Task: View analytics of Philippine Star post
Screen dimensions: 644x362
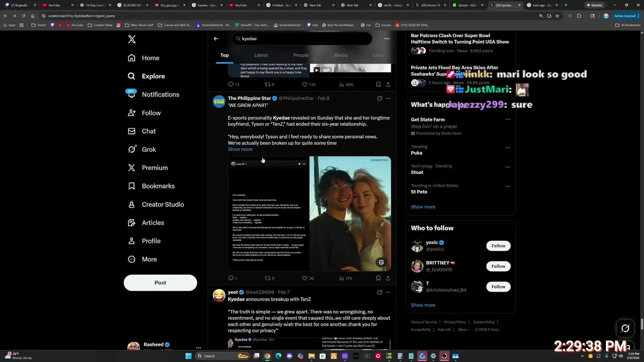Action: click(345, 278)
